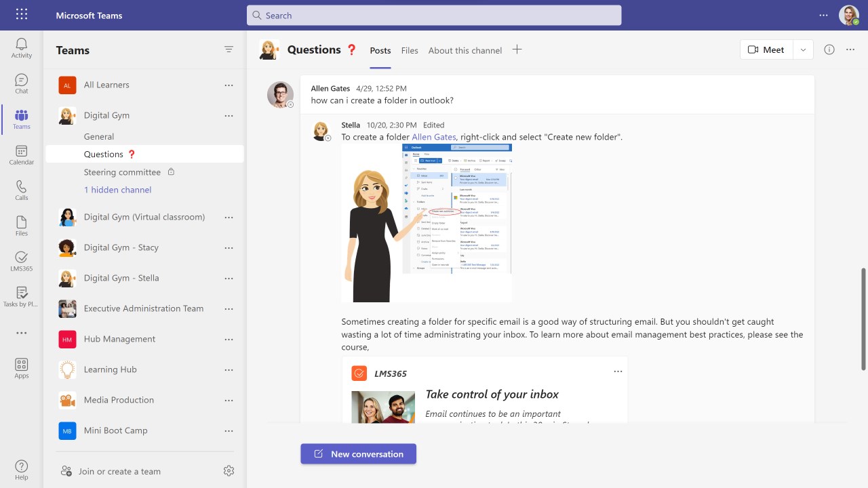Open Manage teams settings gear

(229, 471)
